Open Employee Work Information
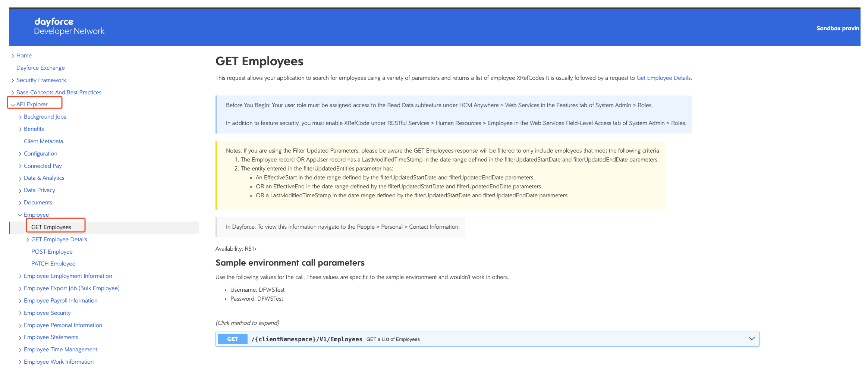This screenshot has width=868, height=376. (59, 362)
